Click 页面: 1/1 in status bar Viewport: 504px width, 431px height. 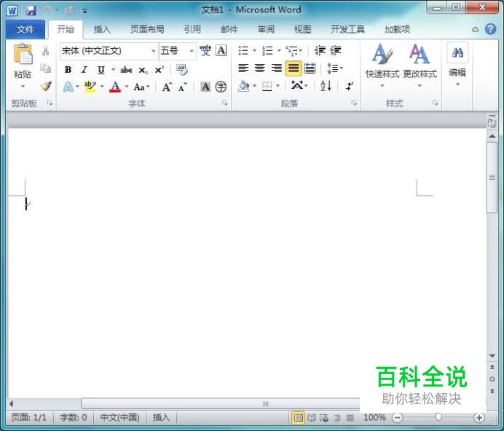coord(29,417)
